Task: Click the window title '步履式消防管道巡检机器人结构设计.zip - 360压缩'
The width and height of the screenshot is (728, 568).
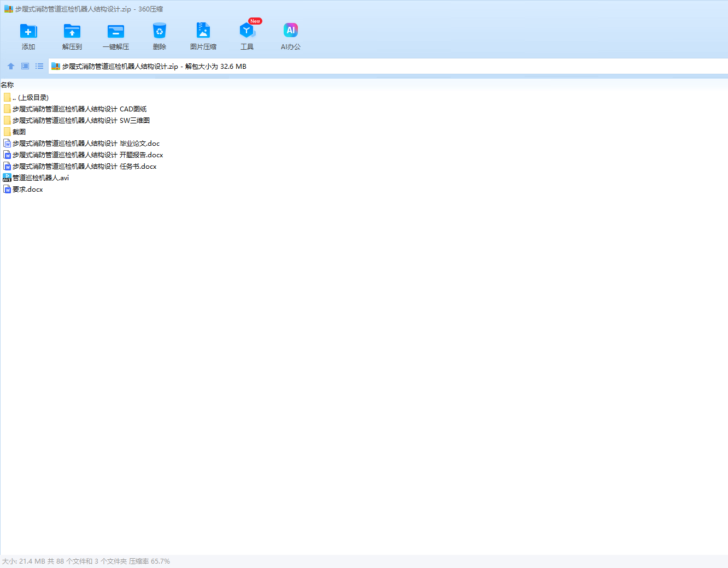Action: tap(89, 9)
